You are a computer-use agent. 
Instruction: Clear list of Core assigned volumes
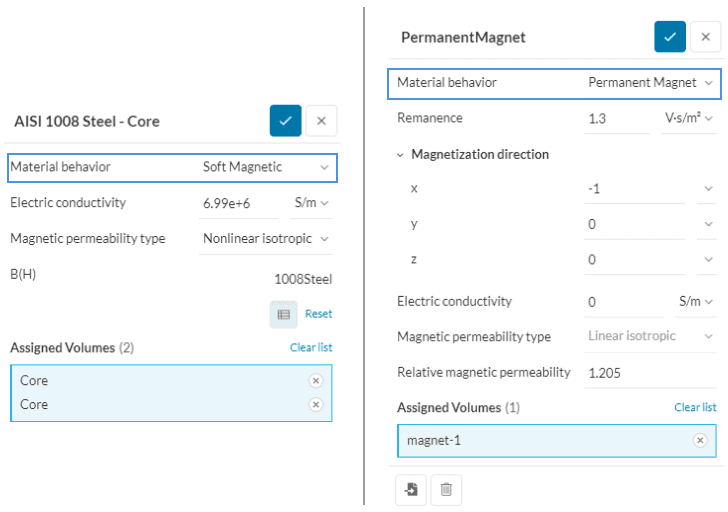click(x=311, y=348)
